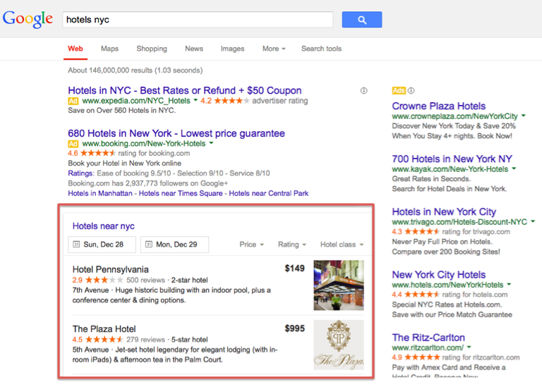Click the Google logo

pyautogui.click(x=28, y=19)
